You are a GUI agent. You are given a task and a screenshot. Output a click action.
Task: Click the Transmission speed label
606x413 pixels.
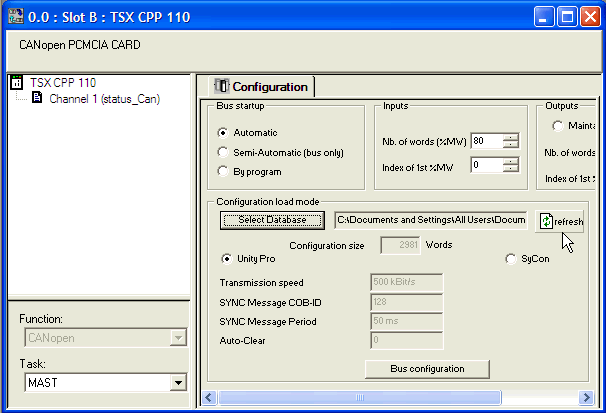(262, 283)
